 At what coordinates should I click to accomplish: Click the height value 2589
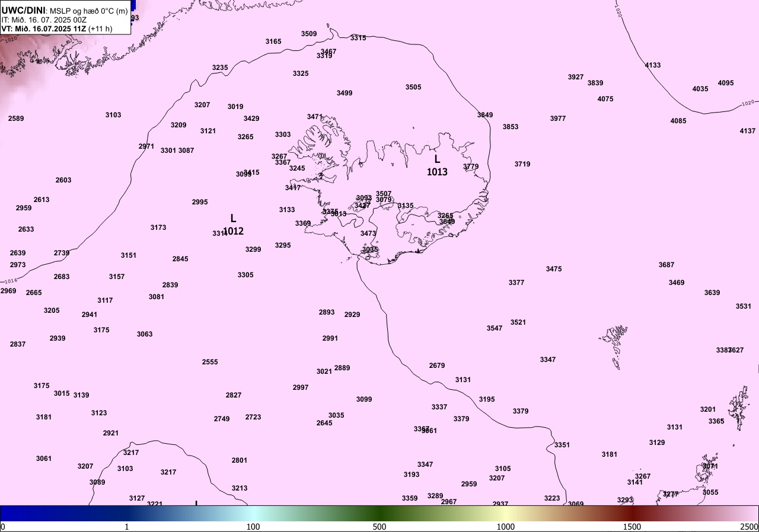point(16,118)
